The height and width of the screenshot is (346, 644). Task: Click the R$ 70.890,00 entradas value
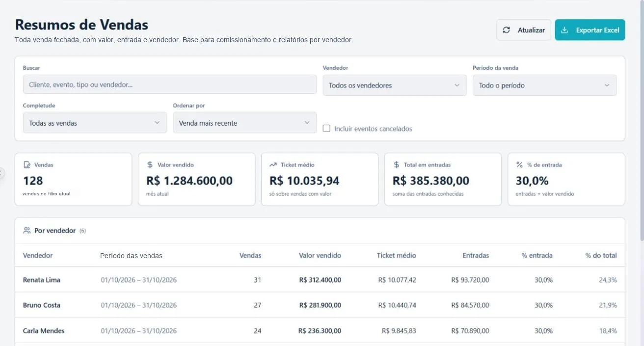pos(470,331)
